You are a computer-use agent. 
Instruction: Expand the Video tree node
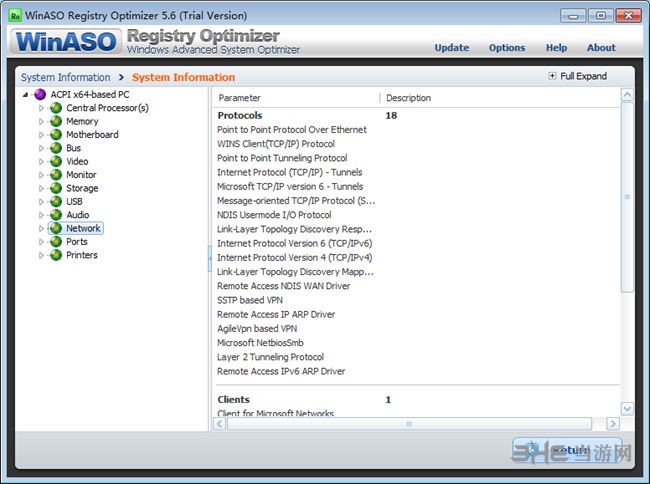click(41, 162)
